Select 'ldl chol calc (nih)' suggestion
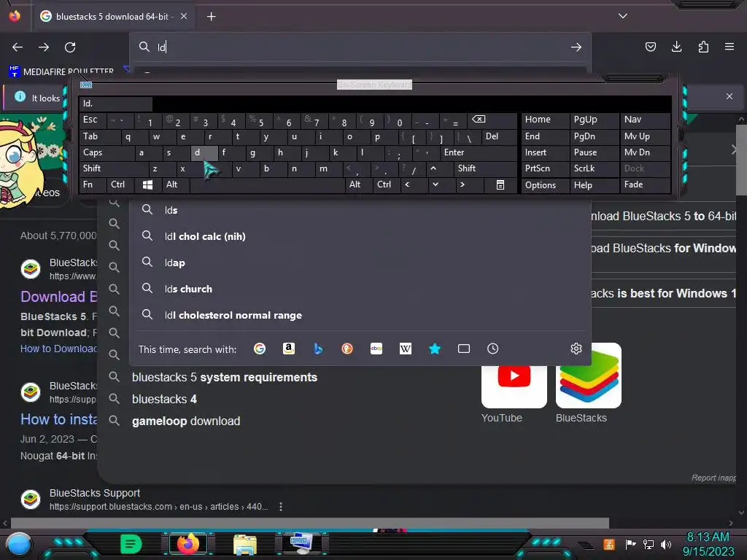747x560 pixels. 360,236
